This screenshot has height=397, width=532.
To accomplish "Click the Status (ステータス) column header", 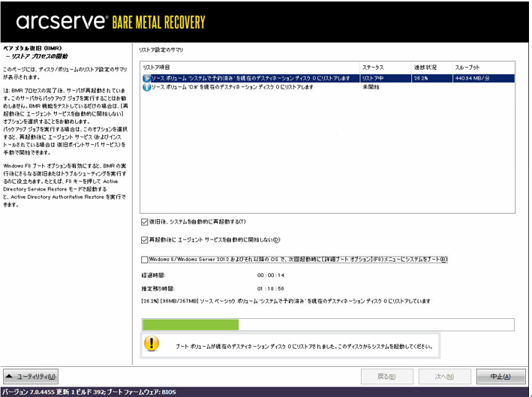I will click(386, 68).
